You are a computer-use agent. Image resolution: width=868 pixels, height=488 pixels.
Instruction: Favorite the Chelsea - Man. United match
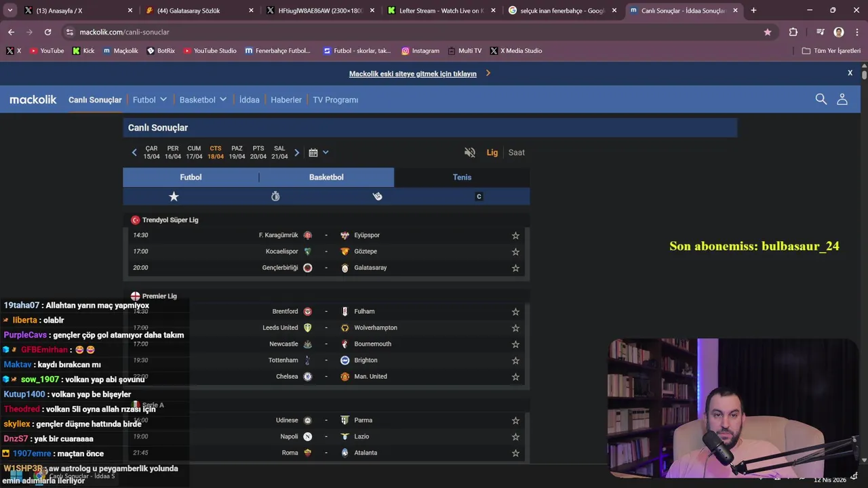coord(515,377)
